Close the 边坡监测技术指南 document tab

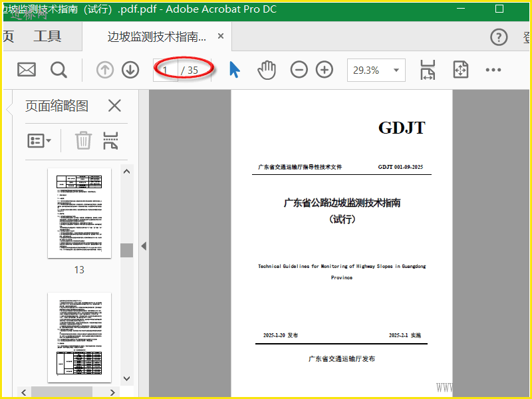[x=221, y=36]
